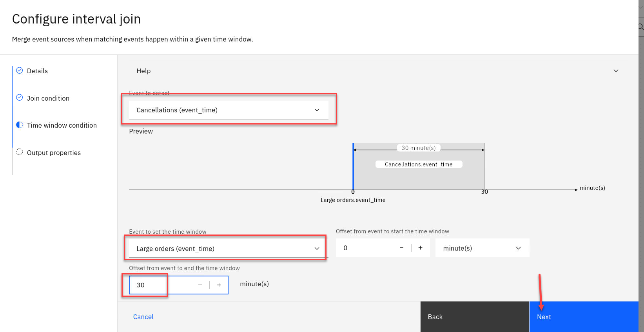This screenshot has height=332, width=644.
Task: Go to the Details step
Action: (37, 71)
